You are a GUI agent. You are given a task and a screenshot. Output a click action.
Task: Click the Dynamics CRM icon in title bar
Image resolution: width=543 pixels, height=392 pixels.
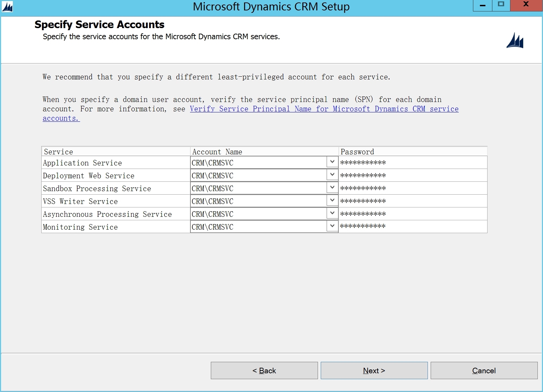[7, 7]
